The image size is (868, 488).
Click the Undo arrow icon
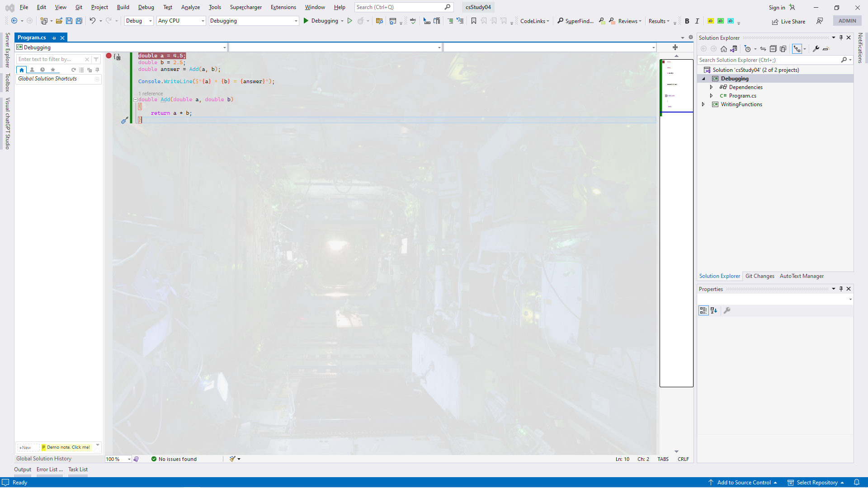[x=92, y=21]
